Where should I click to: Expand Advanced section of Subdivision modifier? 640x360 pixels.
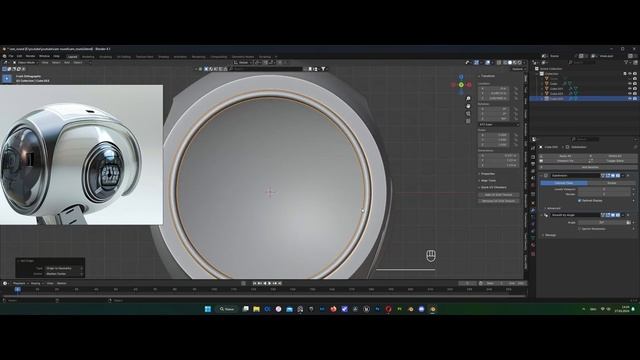tap(552, 208)
